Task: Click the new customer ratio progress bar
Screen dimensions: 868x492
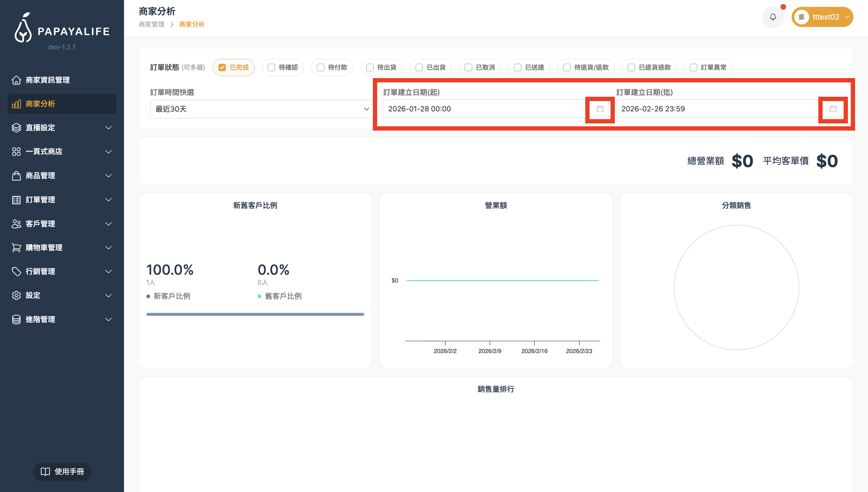Action: coord(255,314)
